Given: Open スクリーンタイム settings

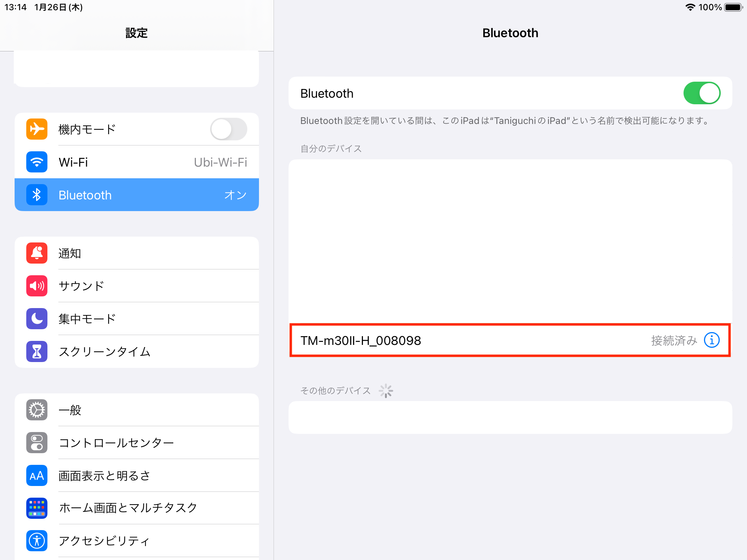Looking at the screenshot, I should (137, 351).
